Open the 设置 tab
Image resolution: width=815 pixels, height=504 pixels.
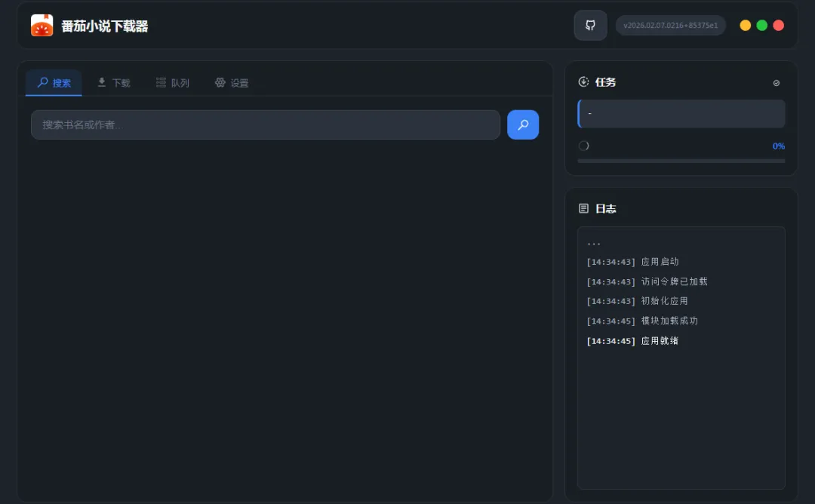232,82
